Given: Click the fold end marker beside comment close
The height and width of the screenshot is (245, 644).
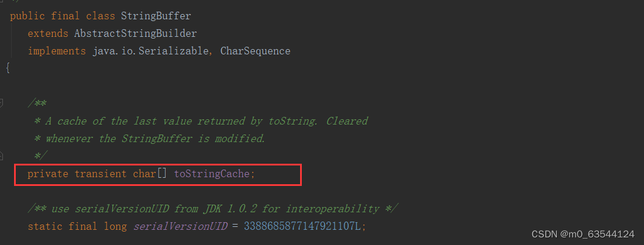Looking at the screenshot, I should click(2, 156).
